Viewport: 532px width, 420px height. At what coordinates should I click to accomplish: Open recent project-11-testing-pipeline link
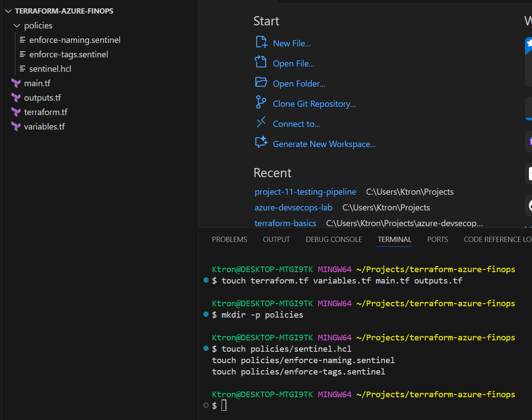pyautogui.click(x=305, y=192)
